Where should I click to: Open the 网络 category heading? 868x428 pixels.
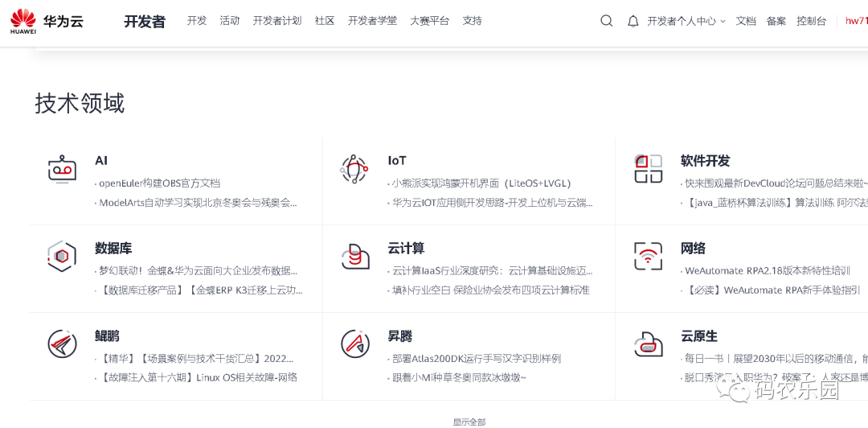click(x=693, y=248)
